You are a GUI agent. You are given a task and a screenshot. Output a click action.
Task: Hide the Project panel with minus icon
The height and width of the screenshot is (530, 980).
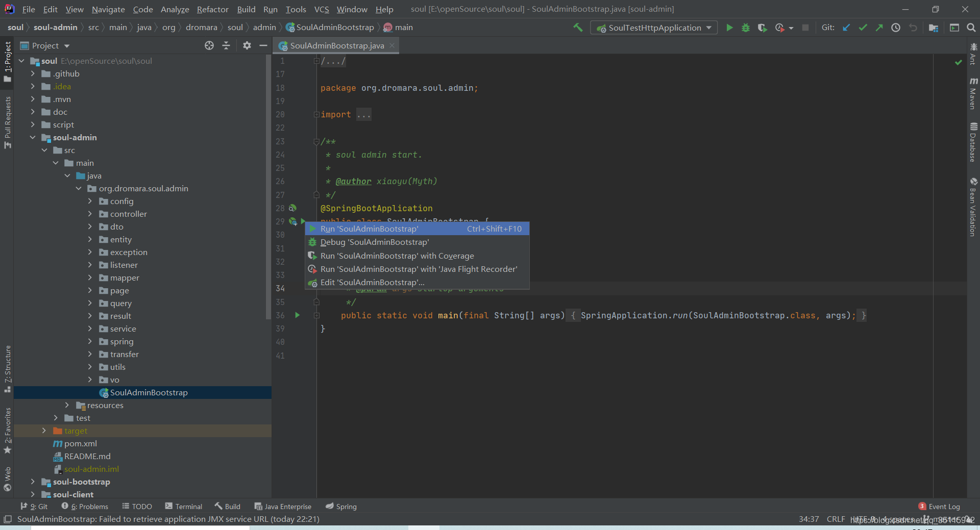pos(263,45)
